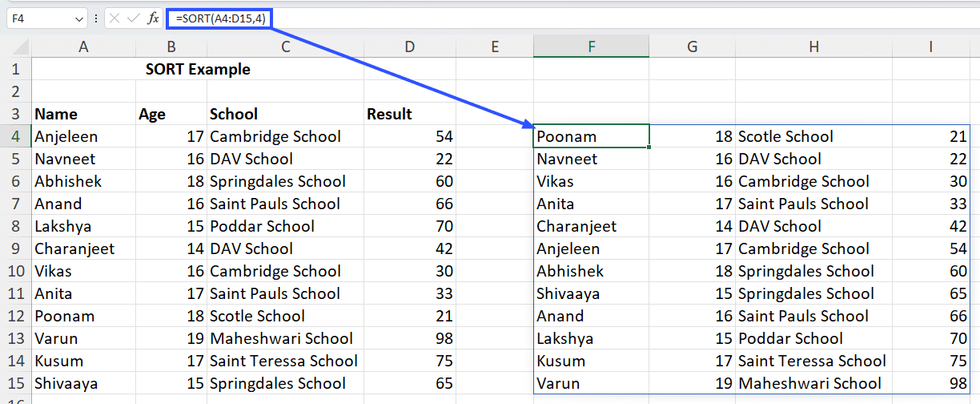Image resolution: width=980 pixels, height=404 pixels.
Task: Select cell A9 Charanjeet in source table
Action: tap(83, 248)
